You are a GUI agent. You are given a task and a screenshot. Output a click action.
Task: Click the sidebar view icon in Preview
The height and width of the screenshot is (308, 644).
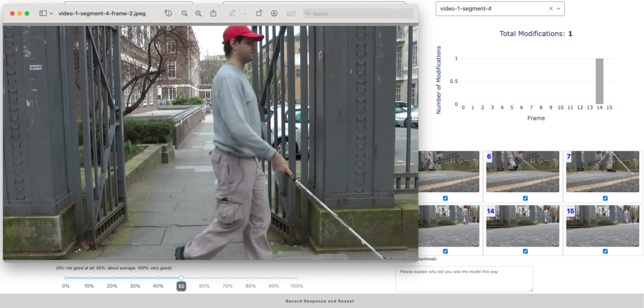[x=43, y=13]
